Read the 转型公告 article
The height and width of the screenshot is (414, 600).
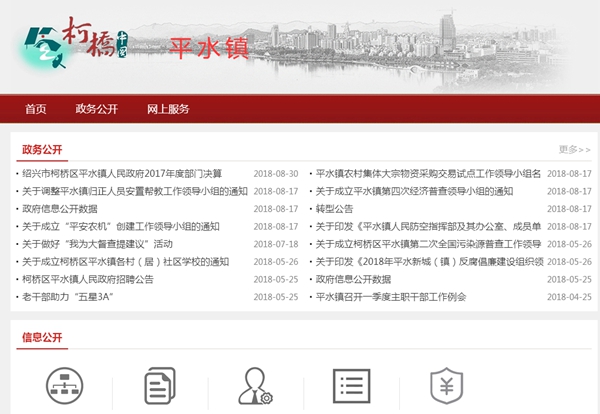pos(334,209)
